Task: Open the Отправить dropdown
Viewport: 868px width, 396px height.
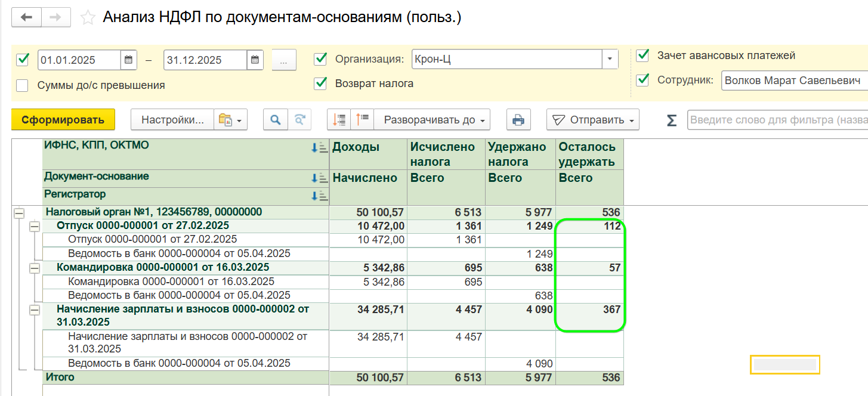Action: click(x=592, y=119)
